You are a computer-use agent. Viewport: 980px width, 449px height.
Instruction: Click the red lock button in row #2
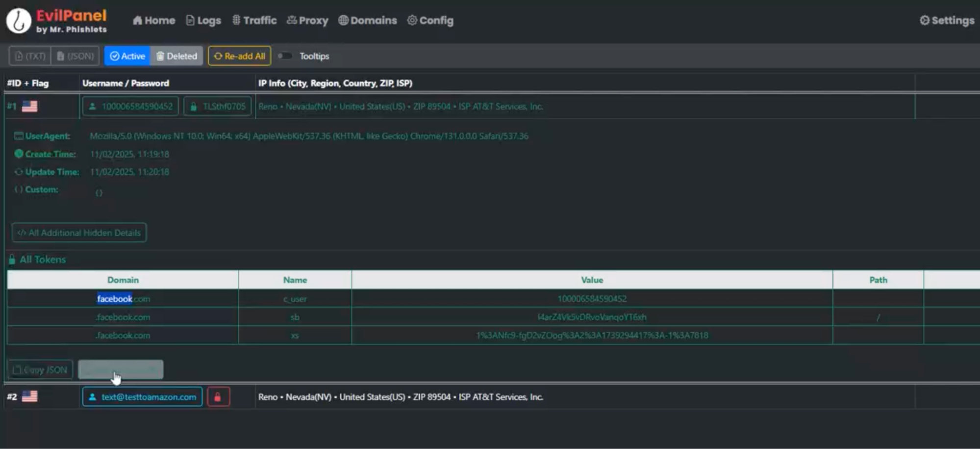click(218, 396)
